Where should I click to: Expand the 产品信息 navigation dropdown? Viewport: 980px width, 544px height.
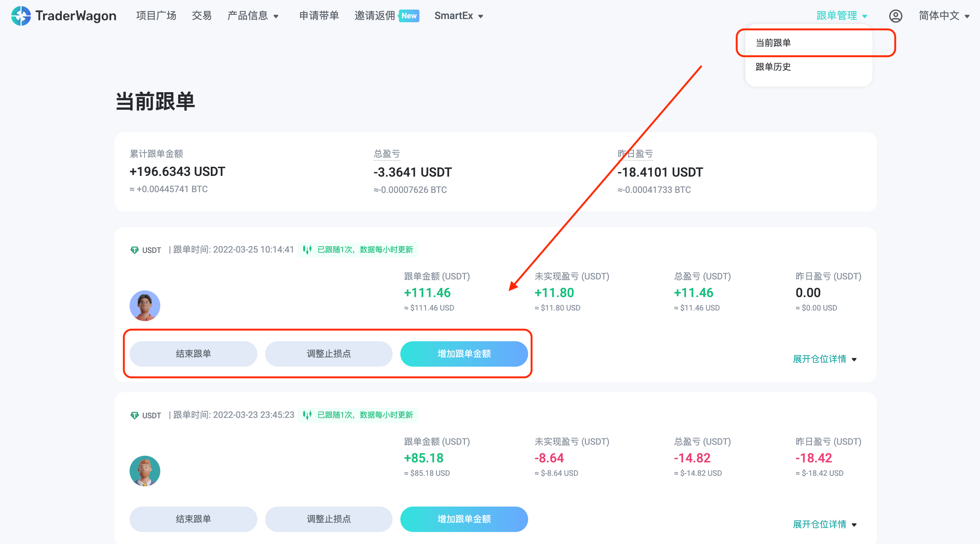point(253,16)
